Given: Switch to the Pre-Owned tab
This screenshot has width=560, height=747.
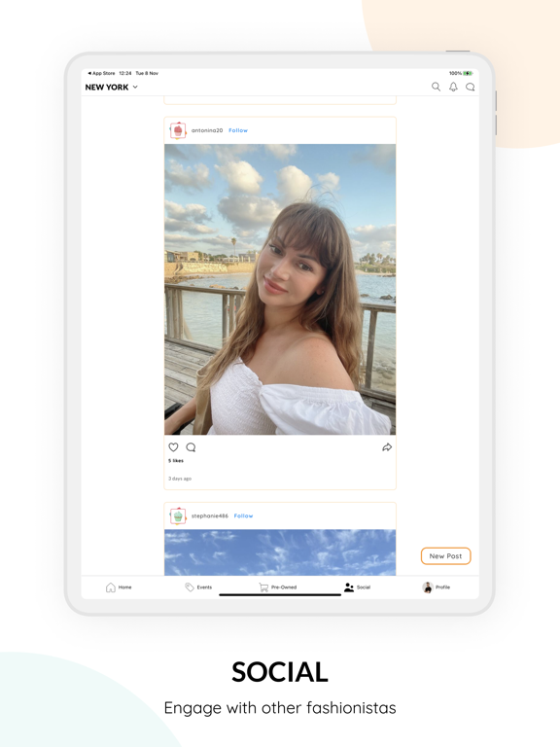Looking at the screenshot, I should (278, 587).
